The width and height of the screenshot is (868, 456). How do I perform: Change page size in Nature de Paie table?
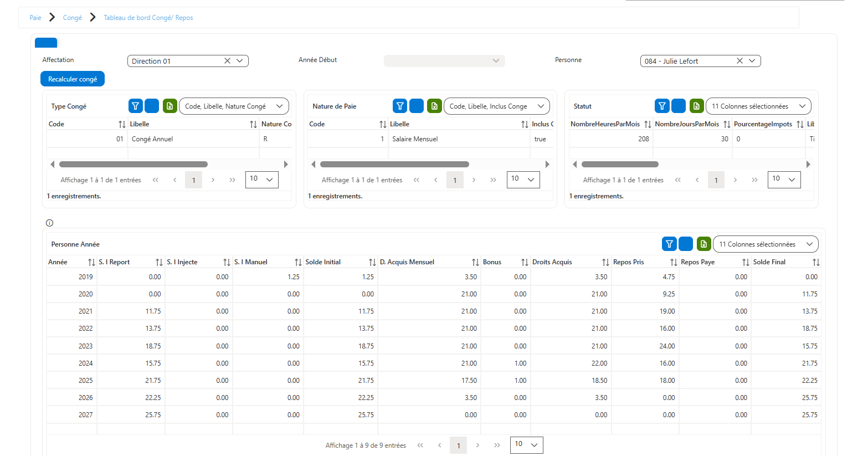pyautogui.click(x=523, y=179)
